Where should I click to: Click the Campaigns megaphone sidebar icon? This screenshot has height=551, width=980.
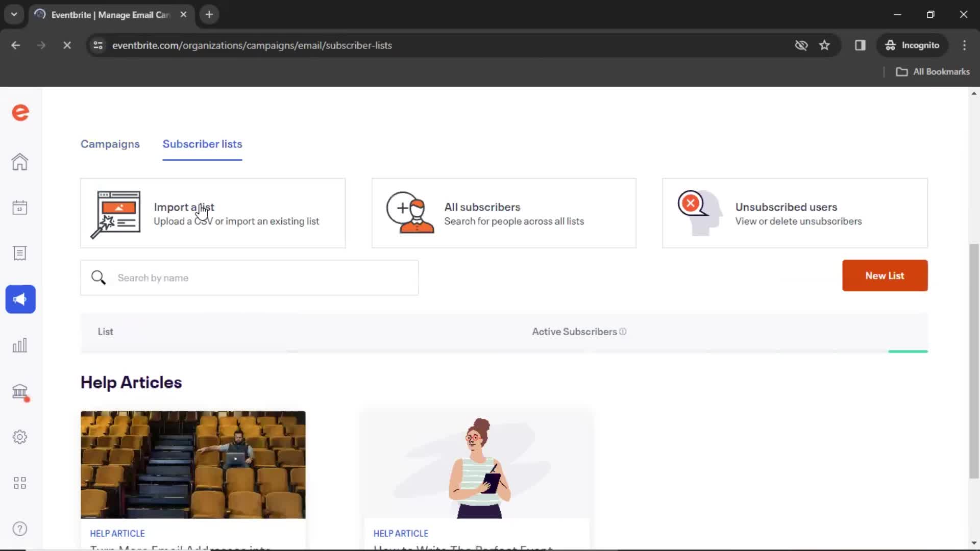point(19,298)
